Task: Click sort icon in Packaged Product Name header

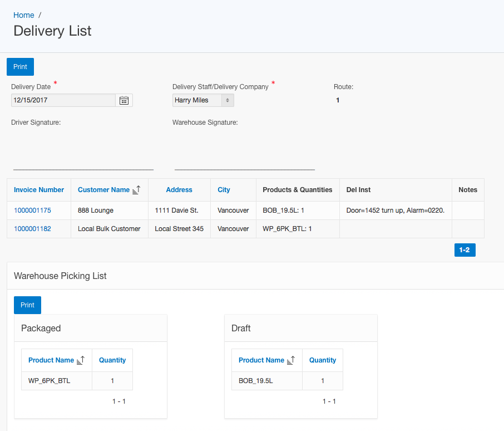Action: 80,360
